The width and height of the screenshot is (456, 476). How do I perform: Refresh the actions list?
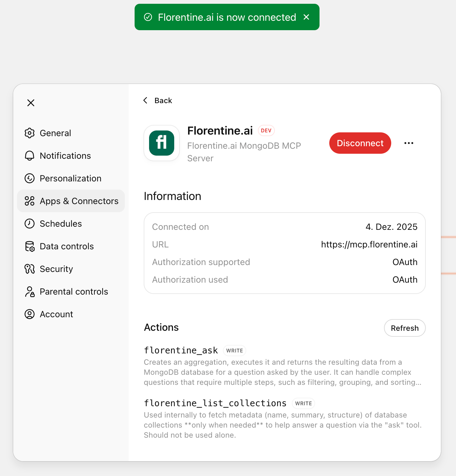click(404, 328)
